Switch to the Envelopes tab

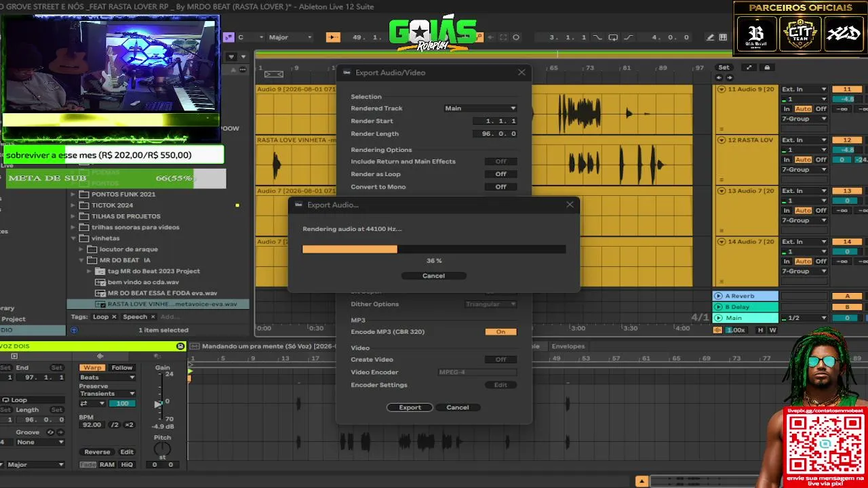click(x=568, y=346)
